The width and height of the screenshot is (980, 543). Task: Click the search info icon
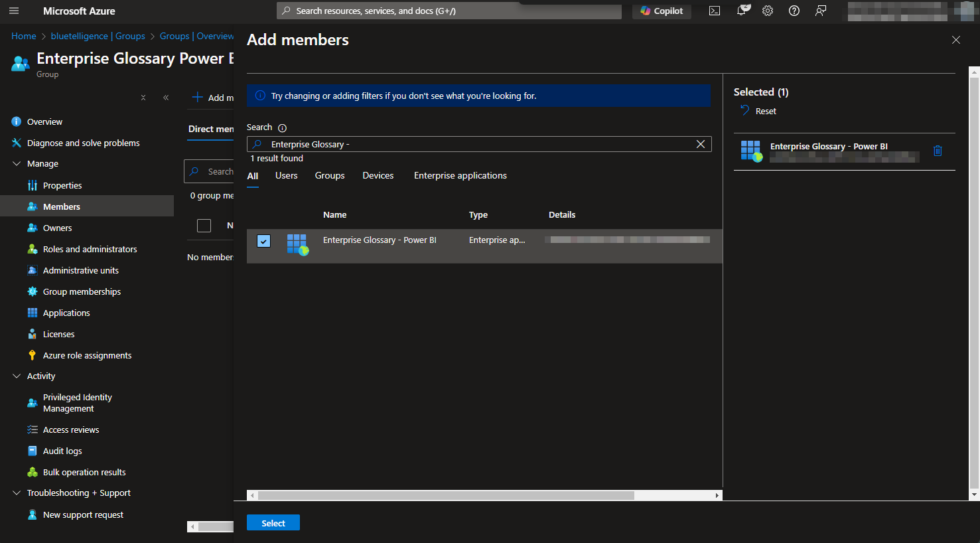(282, 128)
